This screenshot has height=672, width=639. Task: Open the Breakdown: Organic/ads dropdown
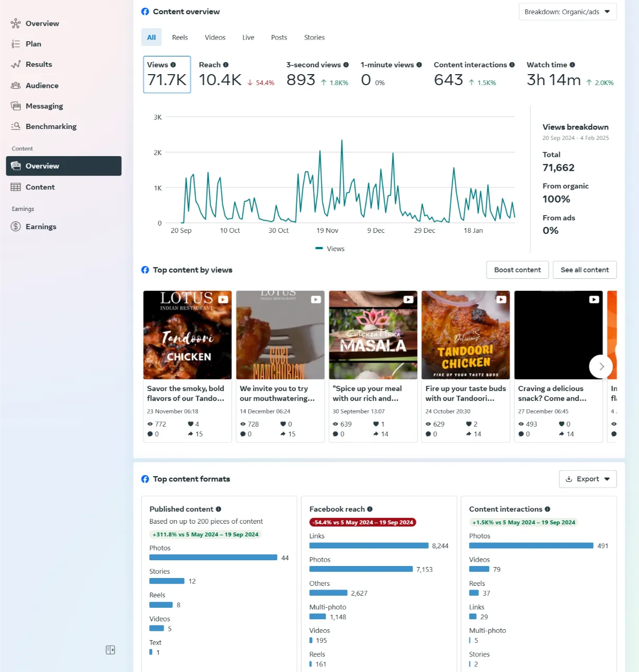pos(567,12)
